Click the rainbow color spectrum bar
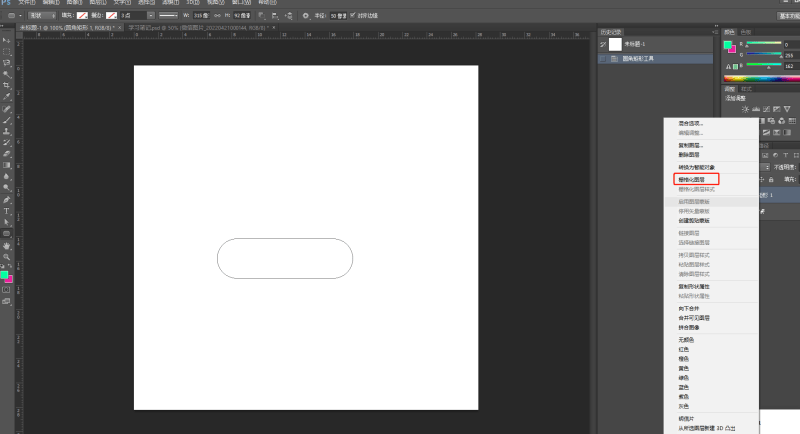The image size is (800, 434). (x=758, y=77)
